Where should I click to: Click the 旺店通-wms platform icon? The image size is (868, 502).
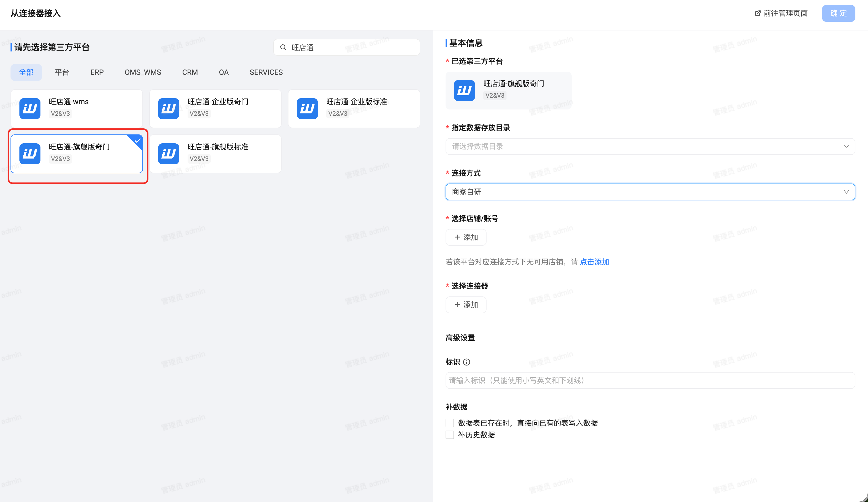[x=30, y=108]
